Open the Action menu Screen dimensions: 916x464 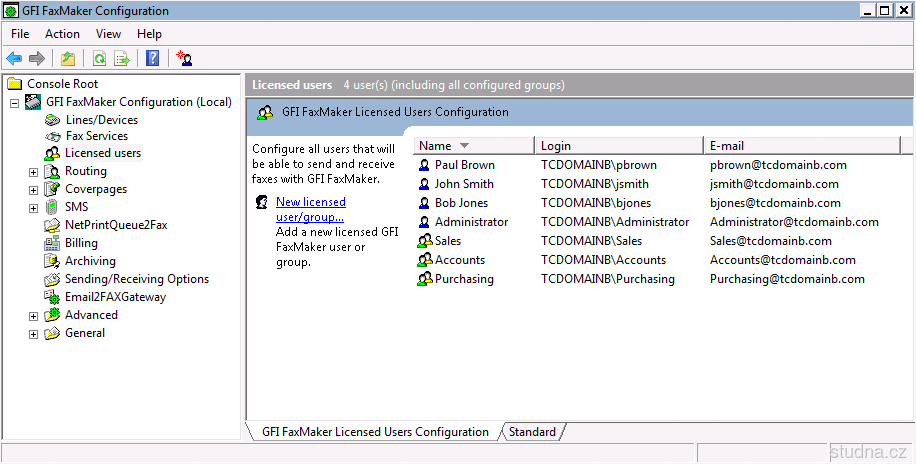(x=62, y=34)
